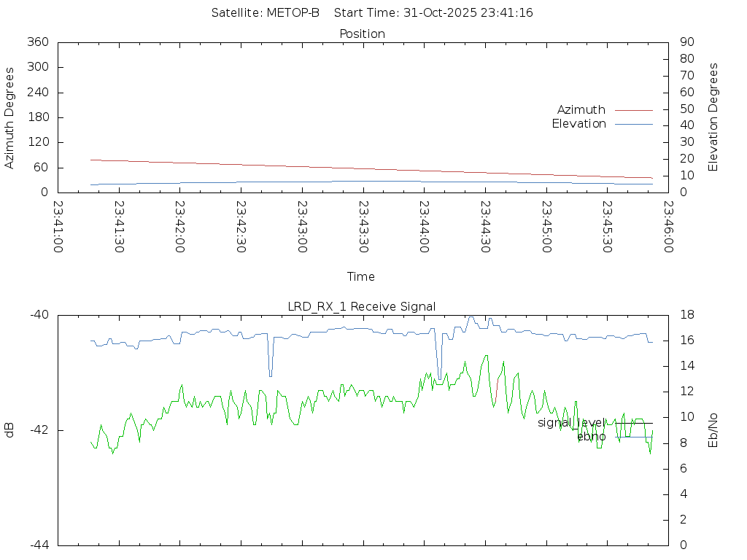Click the -44 tick on the dB axis
This screenshot has height=560, width=747.
[39, 545]
